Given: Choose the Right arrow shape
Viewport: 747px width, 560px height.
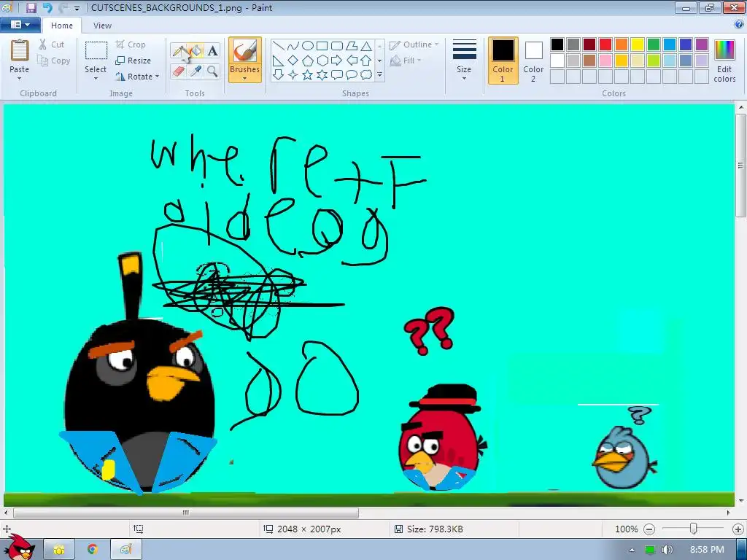Looking at the screenshot, I should click(337, 61).
